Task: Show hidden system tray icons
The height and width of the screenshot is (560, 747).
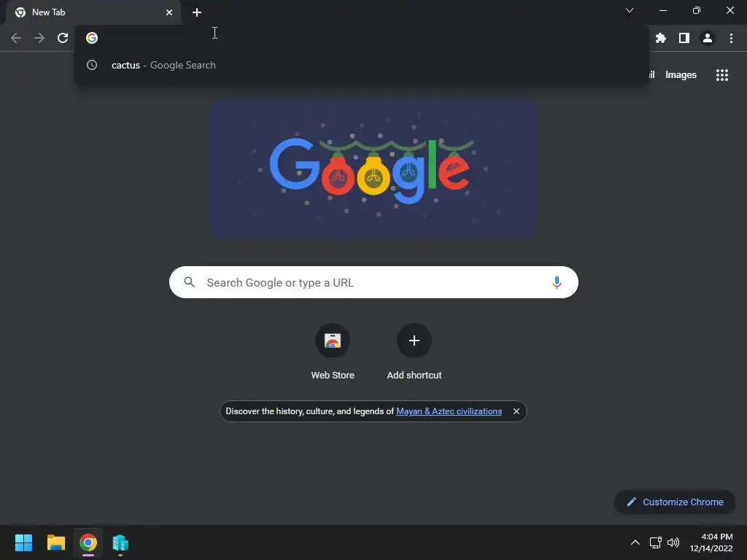Action: click(x=635, y=542)
